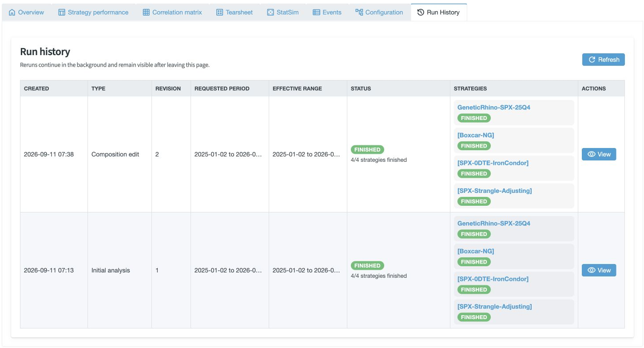Click FINISHED status badge in Initial analysis row
This screenshot has height=348, width=644.
(367, 266)
